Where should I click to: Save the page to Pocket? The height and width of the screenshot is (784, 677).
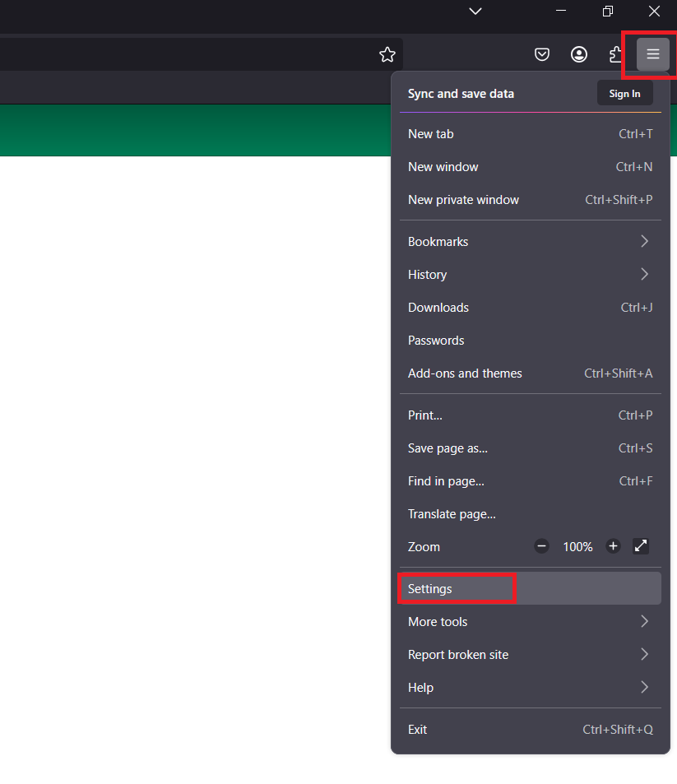click(542, 54)
